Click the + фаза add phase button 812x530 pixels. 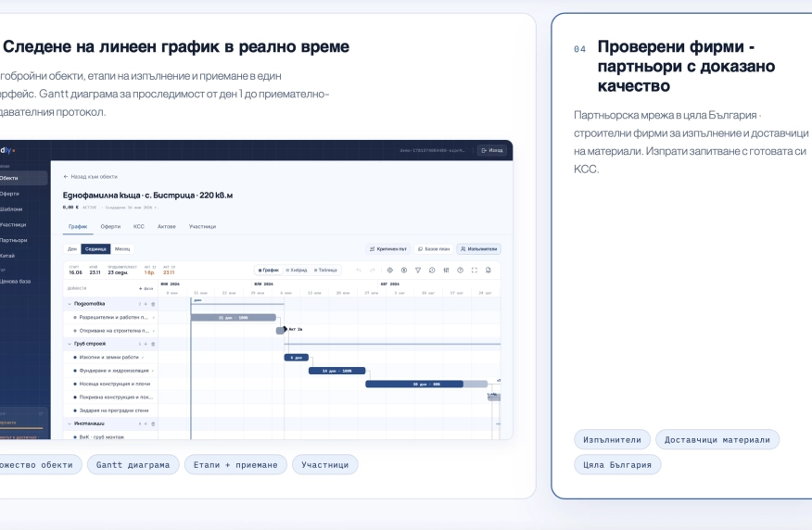(x=146, y=288)
